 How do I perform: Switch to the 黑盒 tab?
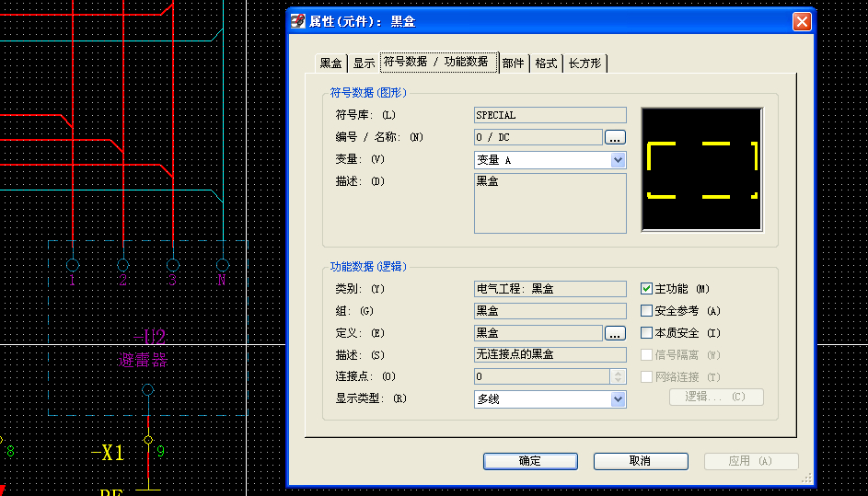[331, 63]
